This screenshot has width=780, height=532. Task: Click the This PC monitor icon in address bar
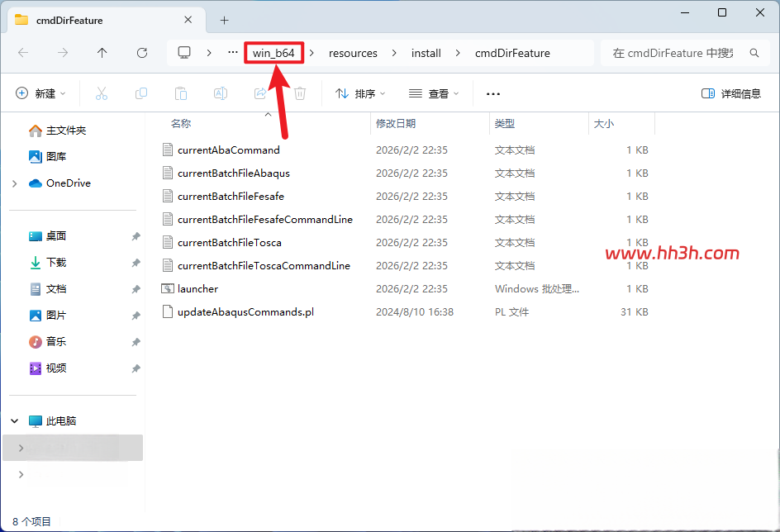coord(184,53)
